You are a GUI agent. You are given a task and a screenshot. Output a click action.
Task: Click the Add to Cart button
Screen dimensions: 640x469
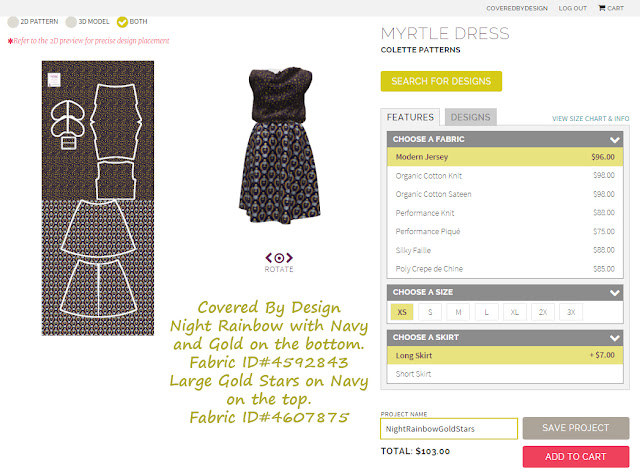(576, 456)
